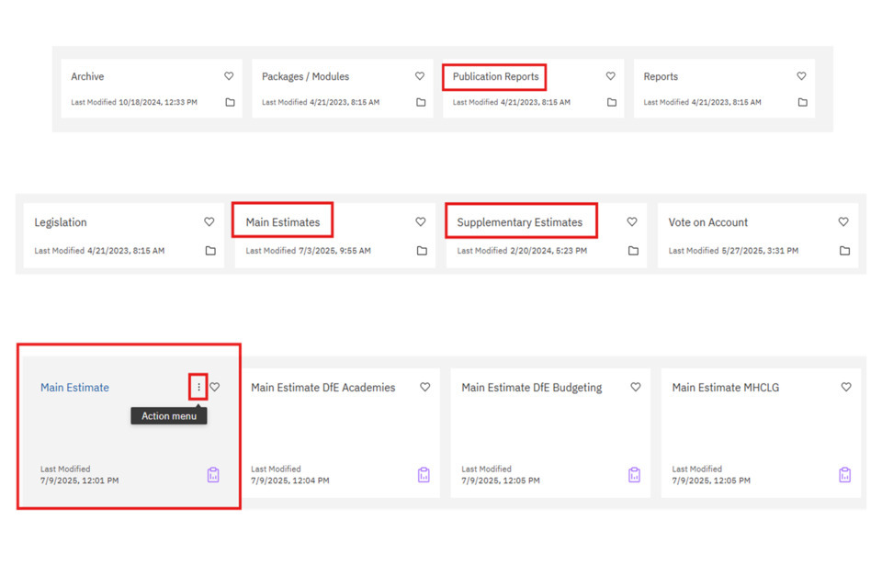The image size is (882, 588).
Task: Open the Main Estimate action menu
Action: [198, 388]
